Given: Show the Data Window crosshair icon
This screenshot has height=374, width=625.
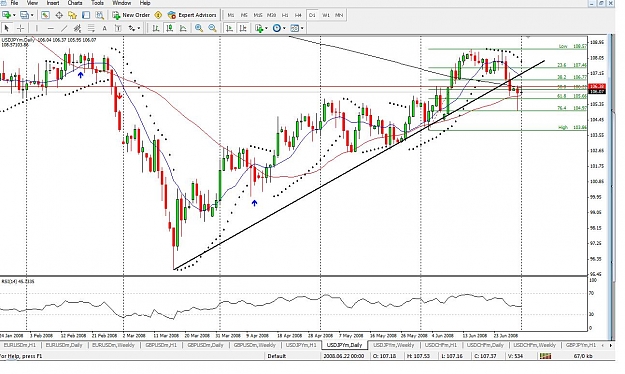Looking at the screenshot, I should click(x=59, y=15).
